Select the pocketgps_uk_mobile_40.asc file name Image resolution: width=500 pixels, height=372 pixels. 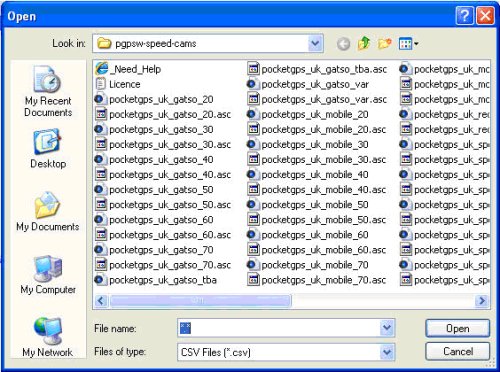323,190
